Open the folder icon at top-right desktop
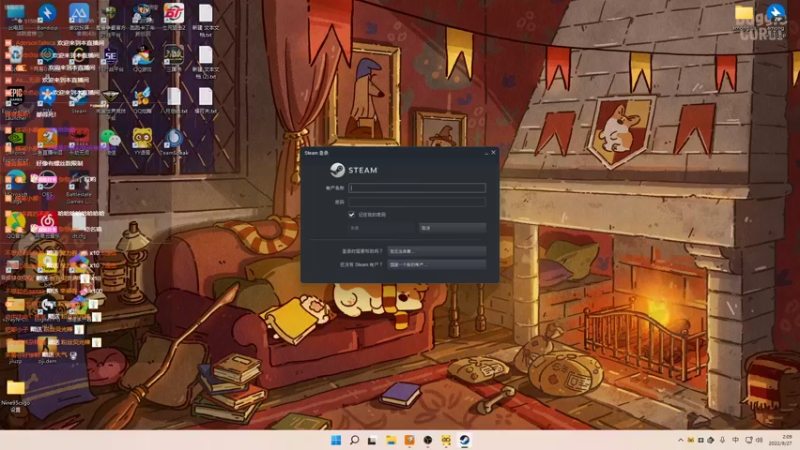 pos(744,17)
